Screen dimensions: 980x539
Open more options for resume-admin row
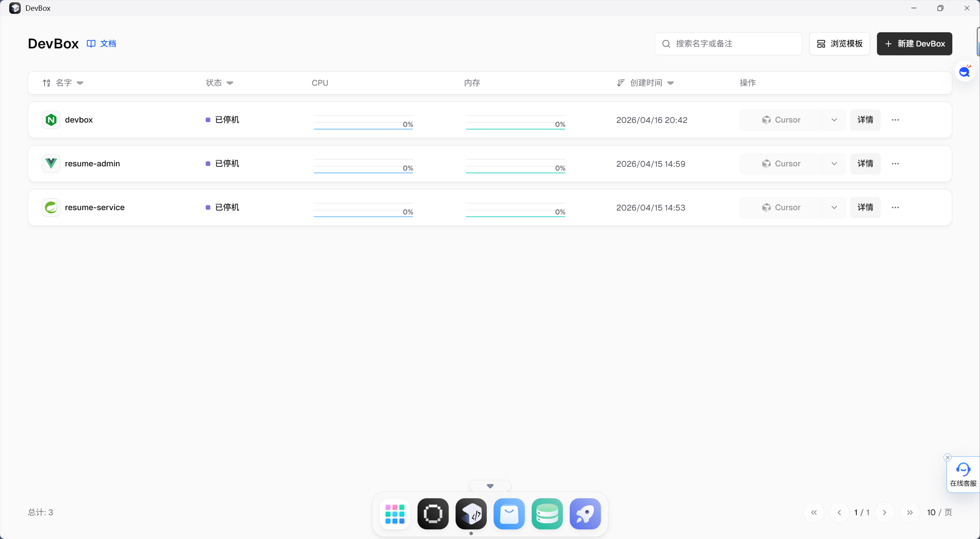(895, 164)
